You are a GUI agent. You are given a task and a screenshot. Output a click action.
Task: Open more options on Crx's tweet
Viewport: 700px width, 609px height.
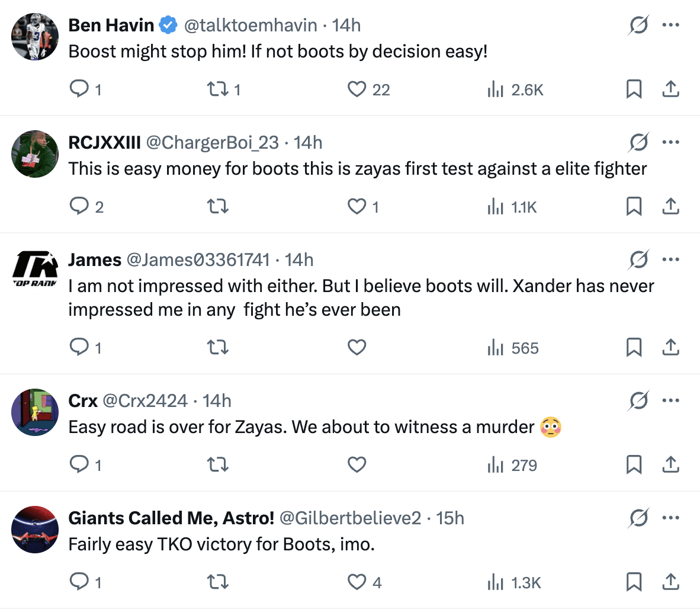[x=670, y=401]
